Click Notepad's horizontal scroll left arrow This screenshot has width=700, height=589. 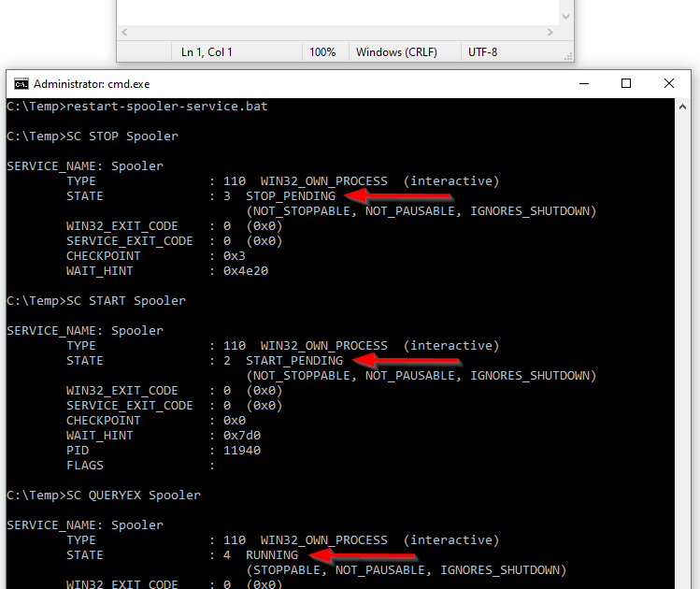pyautogui.click(x=124, y=32)
